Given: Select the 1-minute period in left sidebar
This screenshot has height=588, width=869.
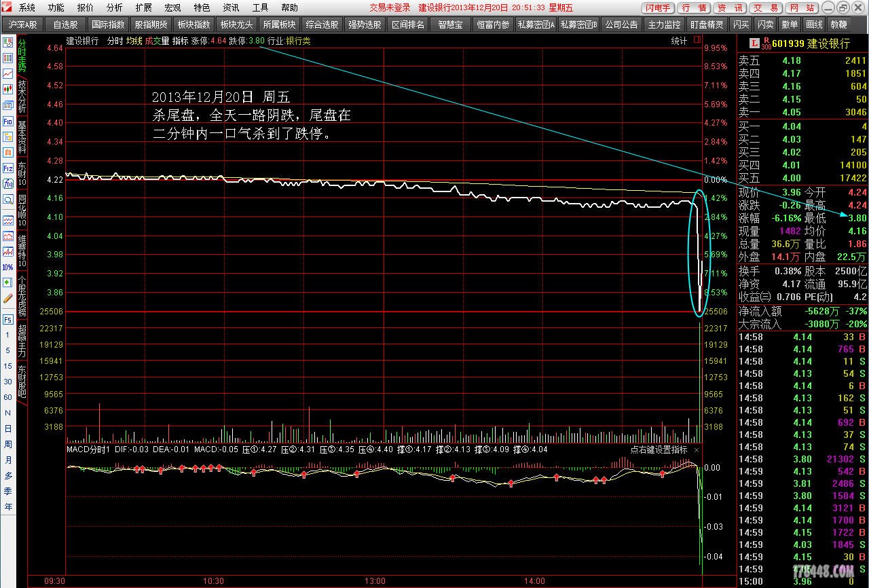Looking at the screenshot, I should [x=8, y=335].
